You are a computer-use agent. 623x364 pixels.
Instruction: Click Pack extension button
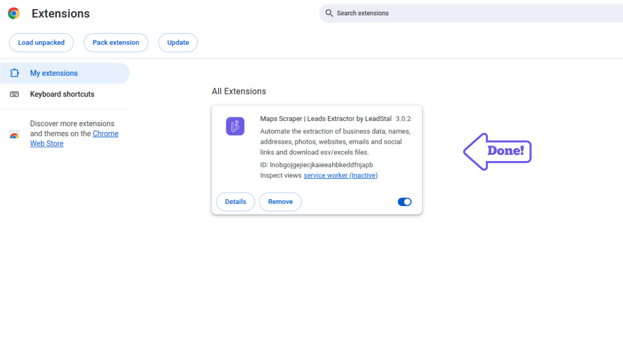point(116,43)
